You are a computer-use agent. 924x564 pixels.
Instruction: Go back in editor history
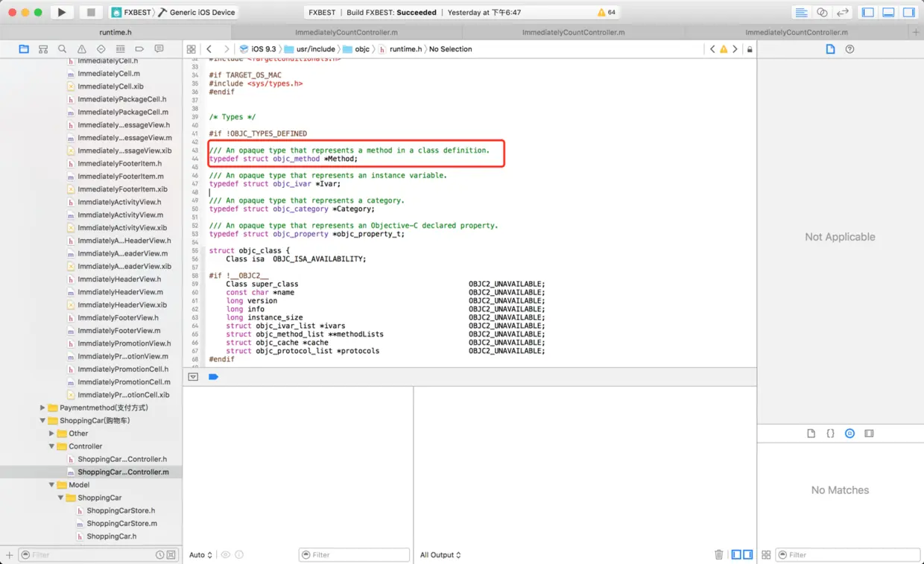tap(209, 48)
